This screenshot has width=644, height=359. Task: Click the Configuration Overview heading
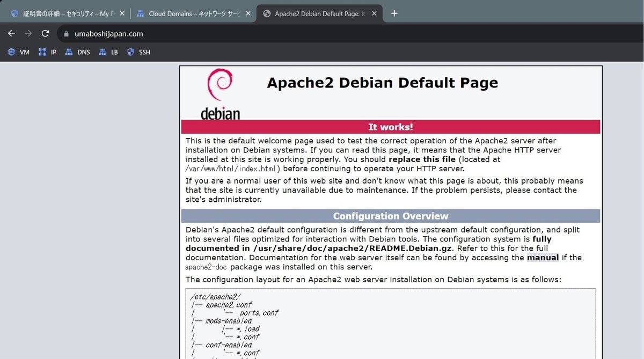pyautogui.click(x=391, y=216)
